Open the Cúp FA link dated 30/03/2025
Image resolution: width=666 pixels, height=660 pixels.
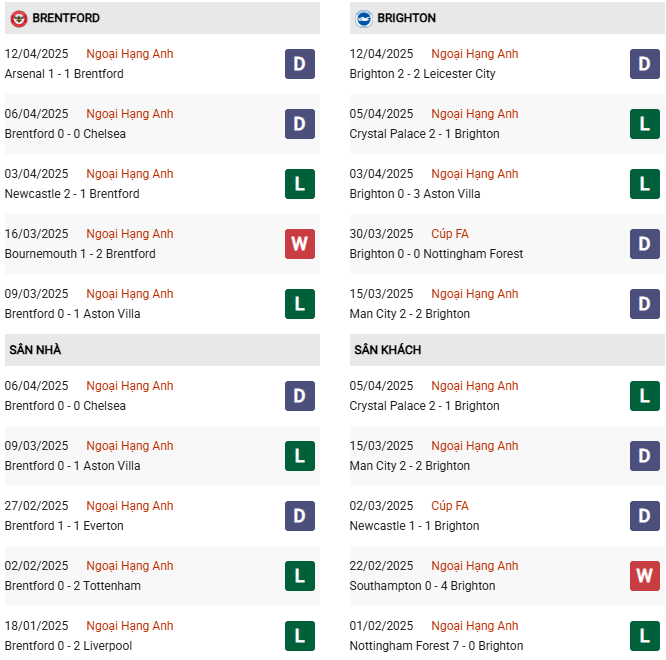(449, 234)
